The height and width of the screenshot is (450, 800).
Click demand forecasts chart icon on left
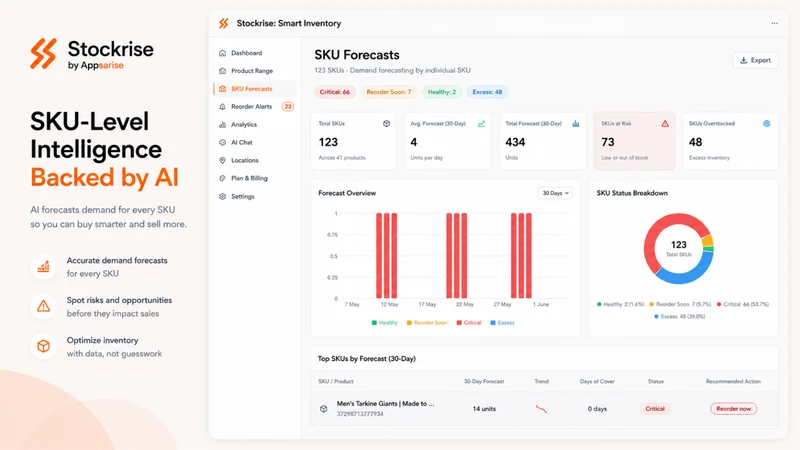point(43,266)
